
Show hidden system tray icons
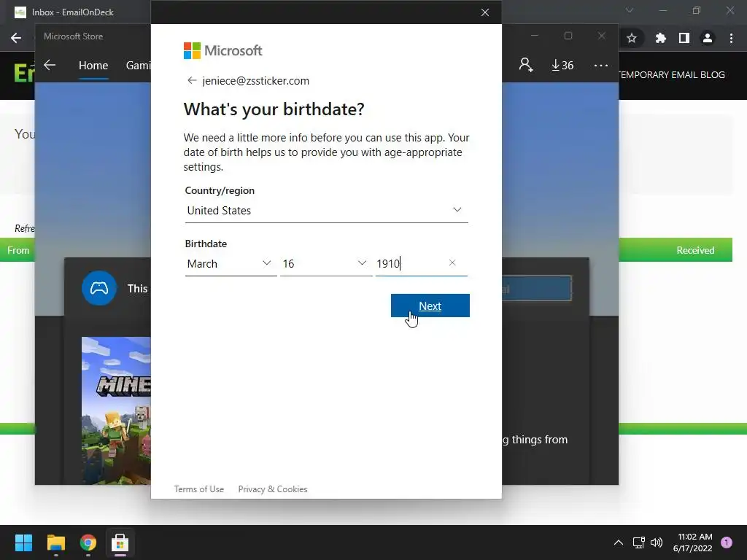[619, 542]
